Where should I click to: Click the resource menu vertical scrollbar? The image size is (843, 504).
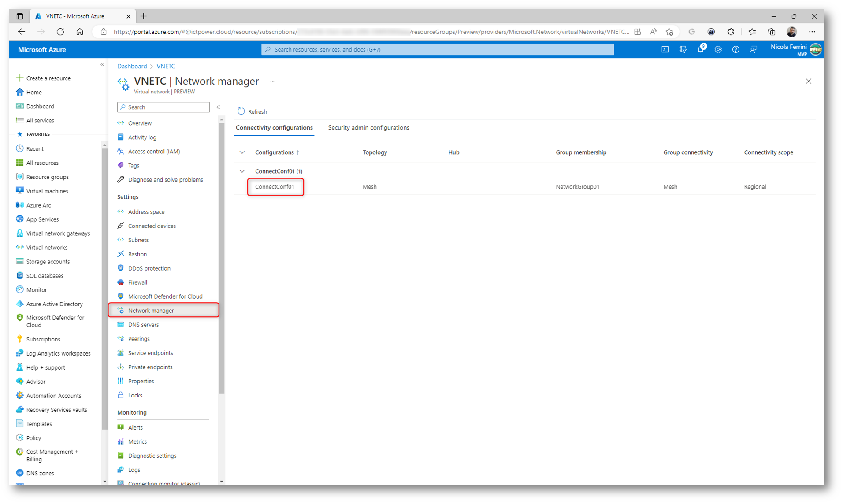(221, 256)
